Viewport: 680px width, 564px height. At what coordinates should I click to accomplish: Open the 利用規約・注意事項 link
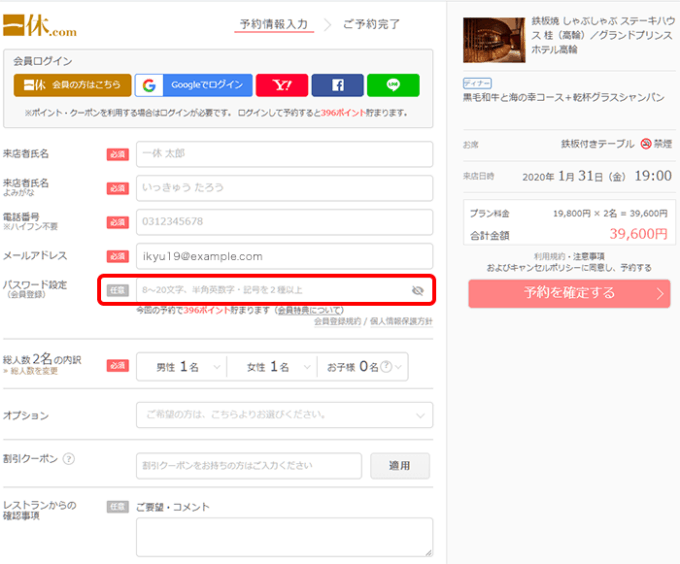point(569,256)
